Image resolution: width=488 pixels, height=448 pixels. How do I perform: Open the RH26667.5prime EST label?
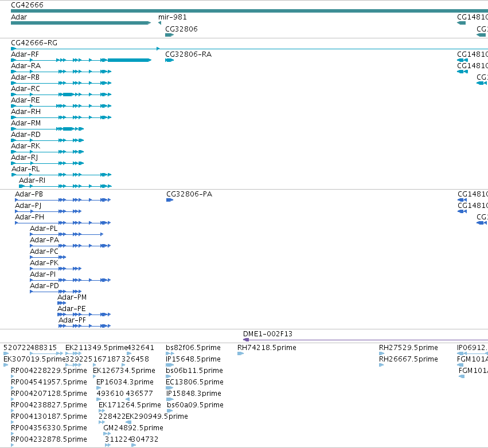[408, 359]
